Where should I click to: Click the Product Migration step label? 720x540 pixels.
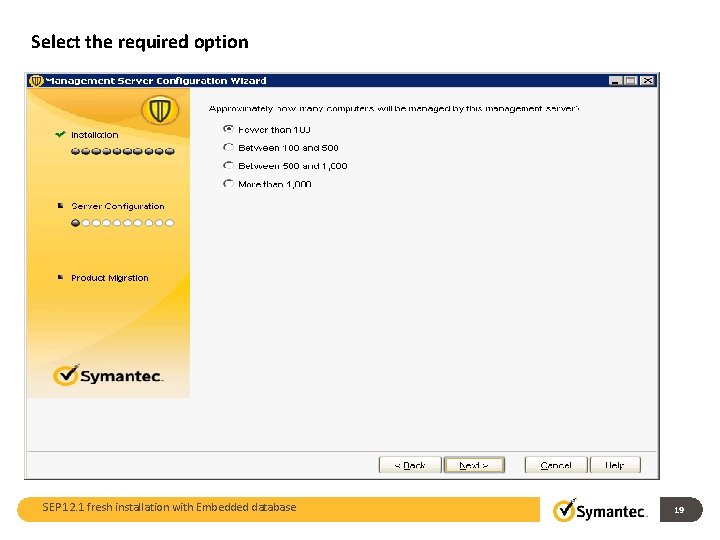click(x=110, y=278)
